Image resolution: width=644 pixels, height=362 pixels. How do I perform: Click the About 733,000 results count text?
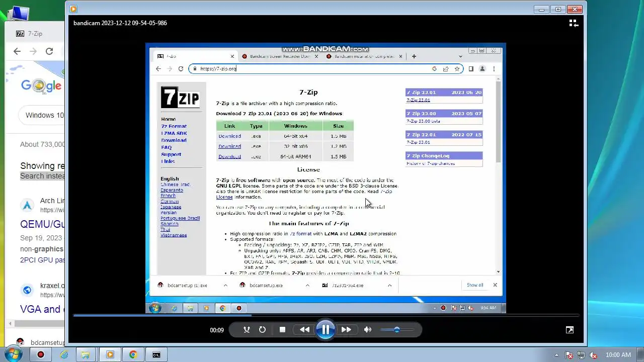point(42,144)
